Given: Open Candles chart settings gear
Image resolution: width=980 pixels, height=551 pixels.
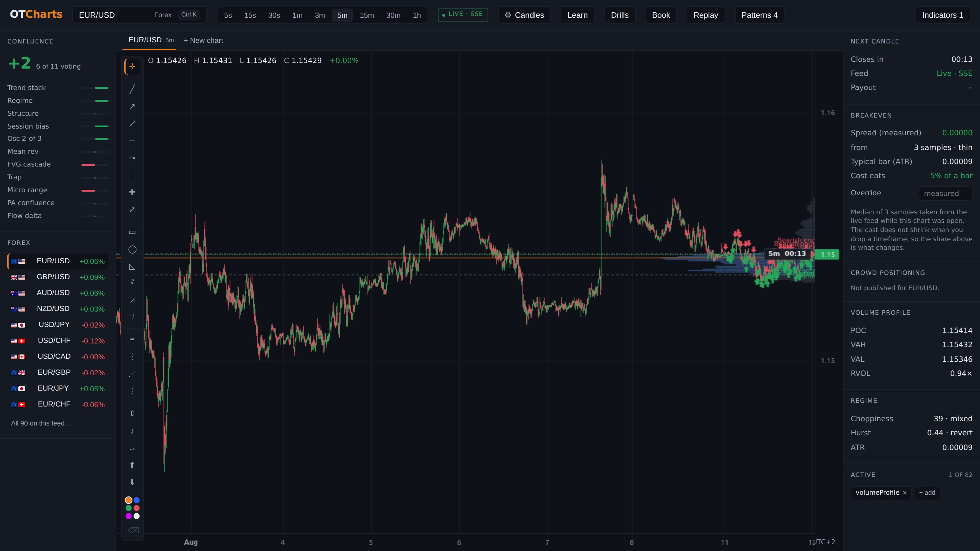Looking at the screenshot, I should coord(524,15).
